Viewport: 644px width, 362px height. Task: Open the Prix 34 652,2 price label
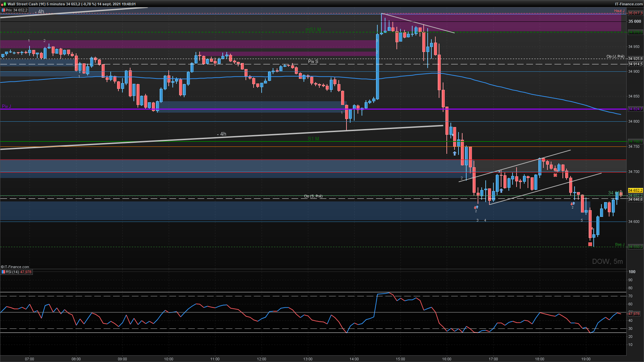click(x=16, y=10)
